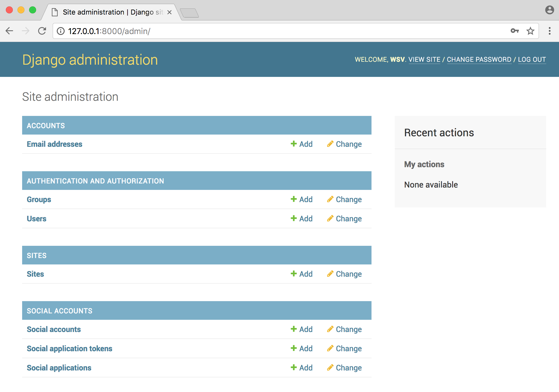Close the Site administration tab
Image resolution: width=559 pixels, height=392 pixels.
169,12
